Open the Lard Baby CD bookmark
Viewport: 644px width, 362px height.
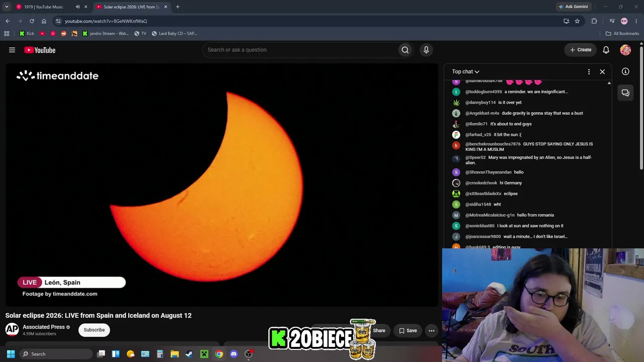[x=175, y=34]
